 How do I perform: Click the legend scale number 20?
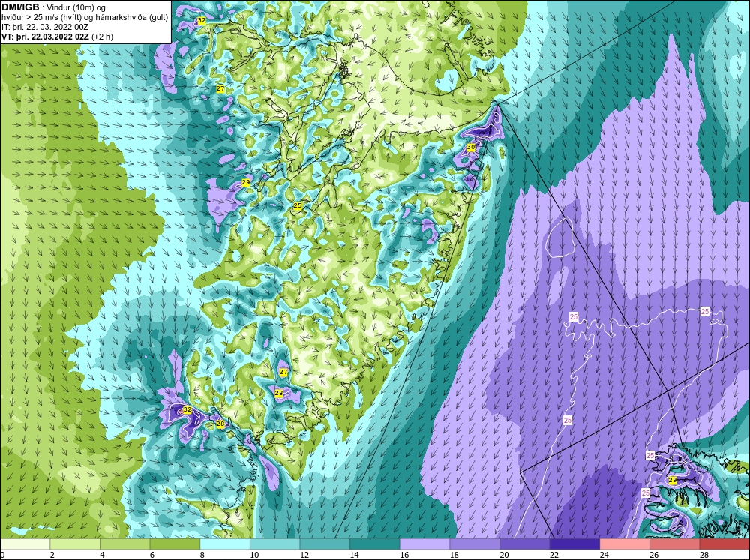(x=504, y=555)
